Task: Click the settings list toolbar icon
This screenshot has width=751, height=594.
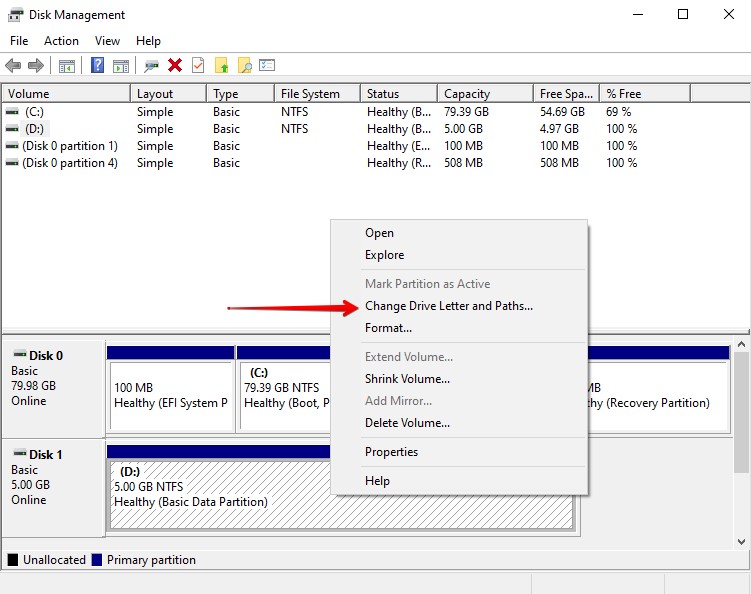Action: (267, 65)
